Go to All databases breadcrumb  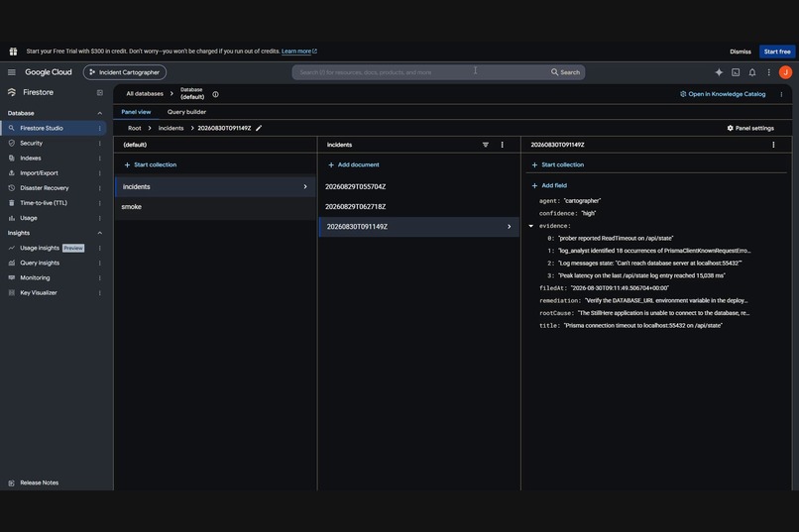click(x=145, y=94)
